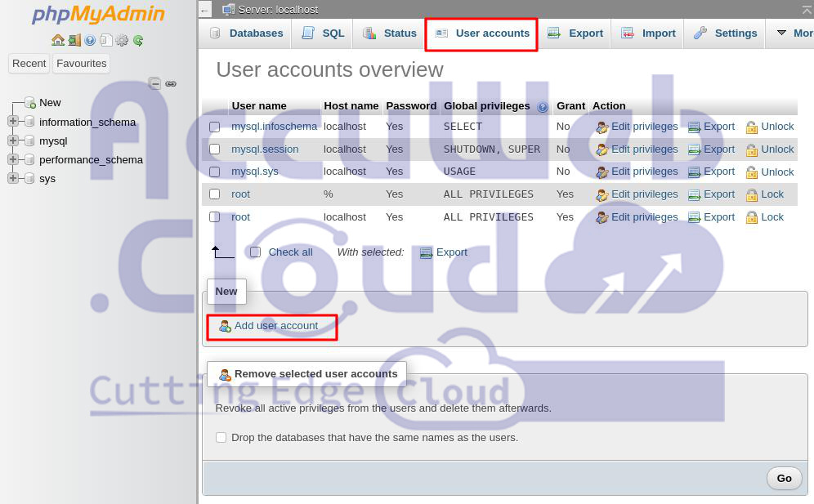Click the Home icon in phpMyAdmin sidebar
This screenshot has width=814, height=504.
(58, 41)
